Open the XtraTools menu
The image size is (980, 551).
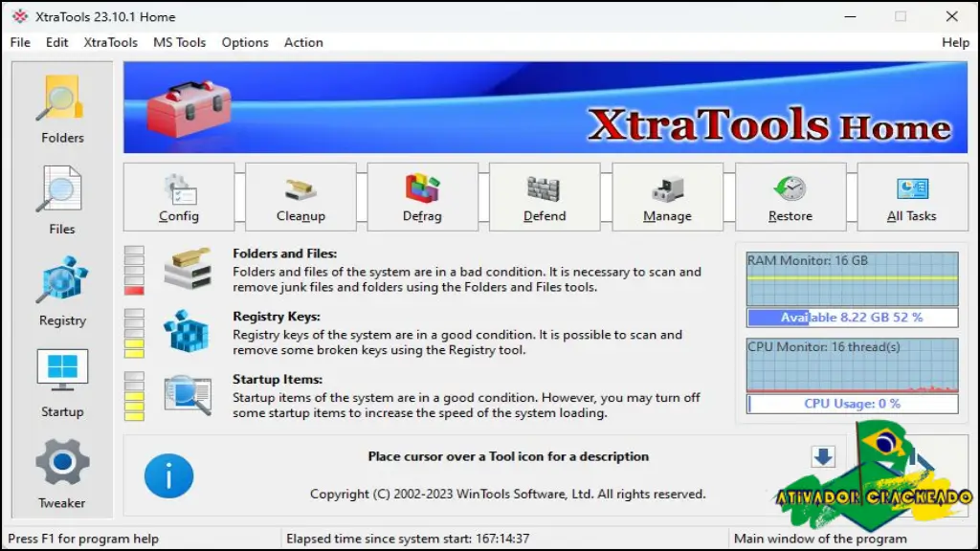(x=111, y=42)
